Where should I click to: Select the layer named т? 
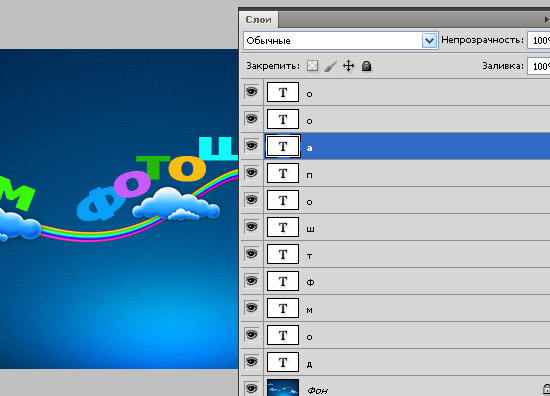309,256
